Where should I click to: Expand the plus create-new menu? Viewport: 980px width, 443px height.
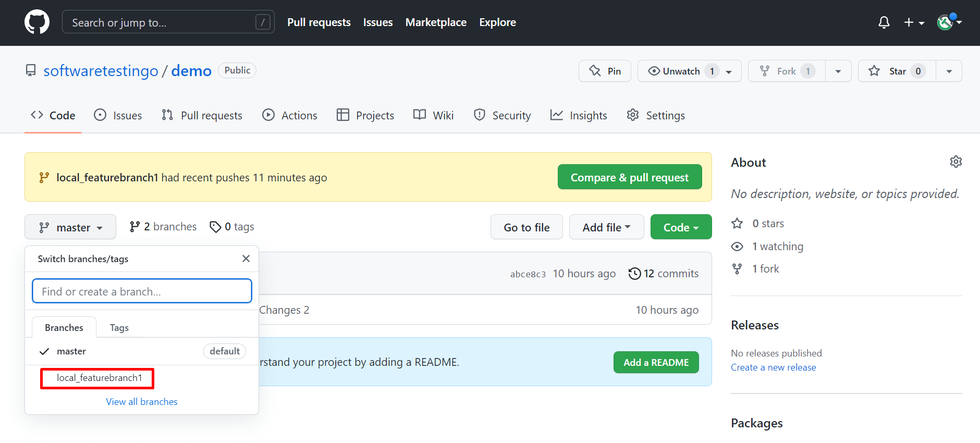click(x=914, y=22)
